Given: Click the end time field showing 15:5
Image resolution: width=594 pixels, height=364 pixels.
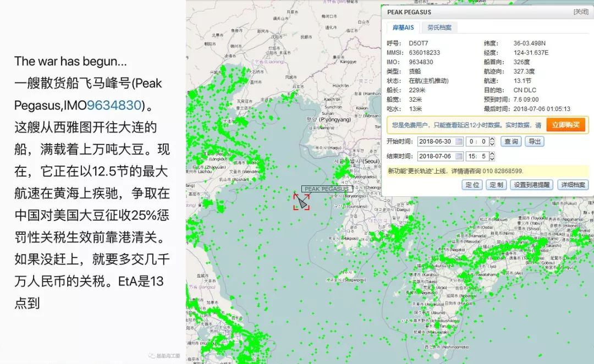Looking at the screenshot, I should (x=476, y=156).
